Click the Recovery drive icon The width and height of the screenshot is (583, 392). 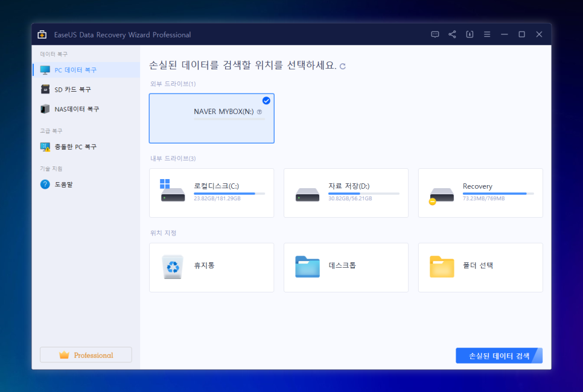point(441,196)
